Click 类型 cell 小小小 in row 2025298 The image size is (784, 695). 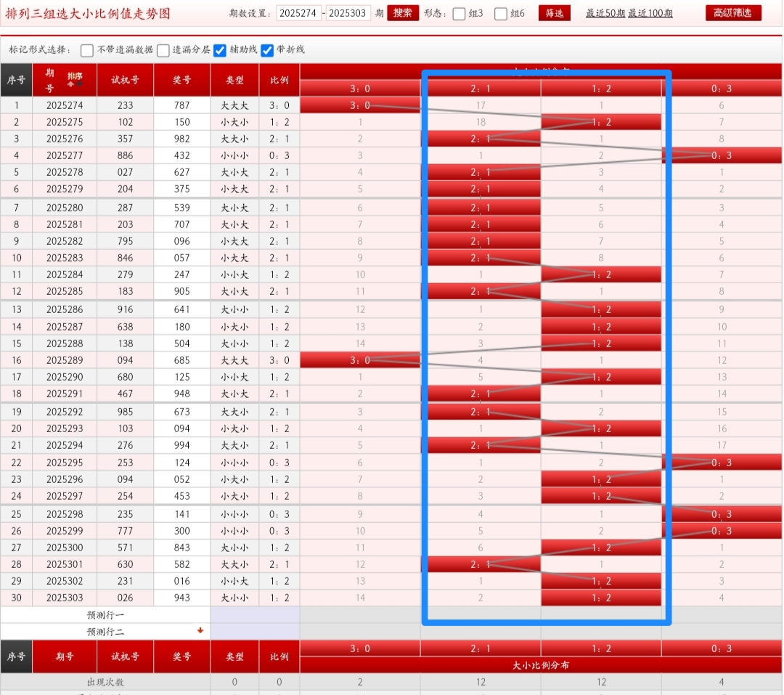tap(234, 514)
